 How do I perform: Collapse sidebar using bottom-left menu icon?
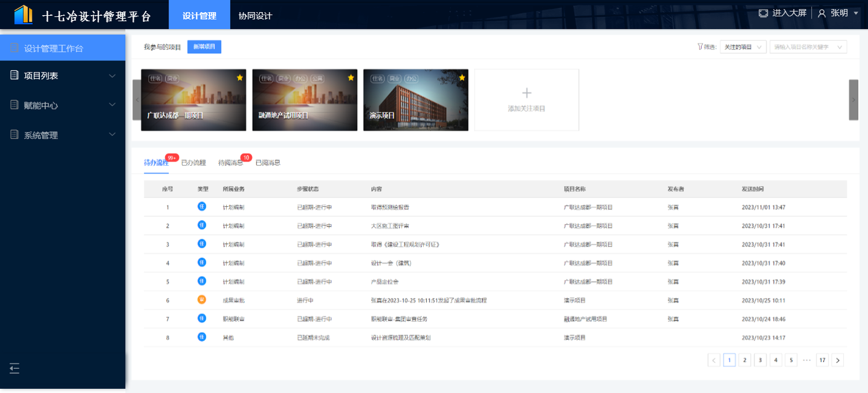point(15,368)
